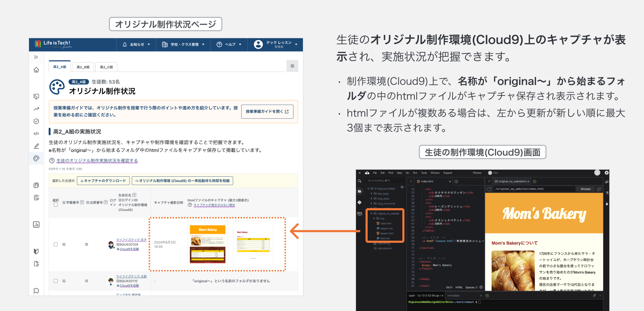Toggle the select-all checkbox in table header
Image resolution: width=644 pixels, height=311 pixels.
pos(56,205)
